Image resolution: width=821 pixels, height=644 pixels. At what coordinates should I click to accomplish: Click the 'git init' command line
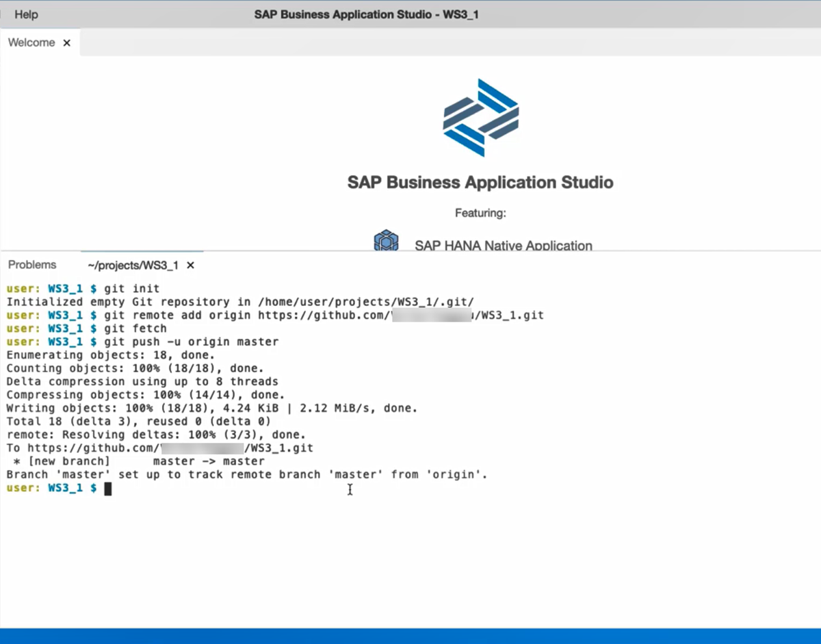[83, 289]
